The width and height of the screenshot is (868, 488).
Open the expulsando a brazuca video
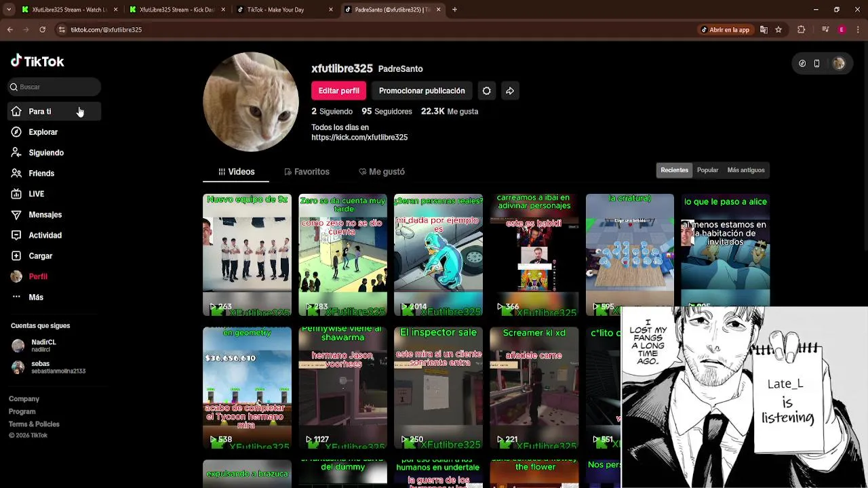point(247,474)
